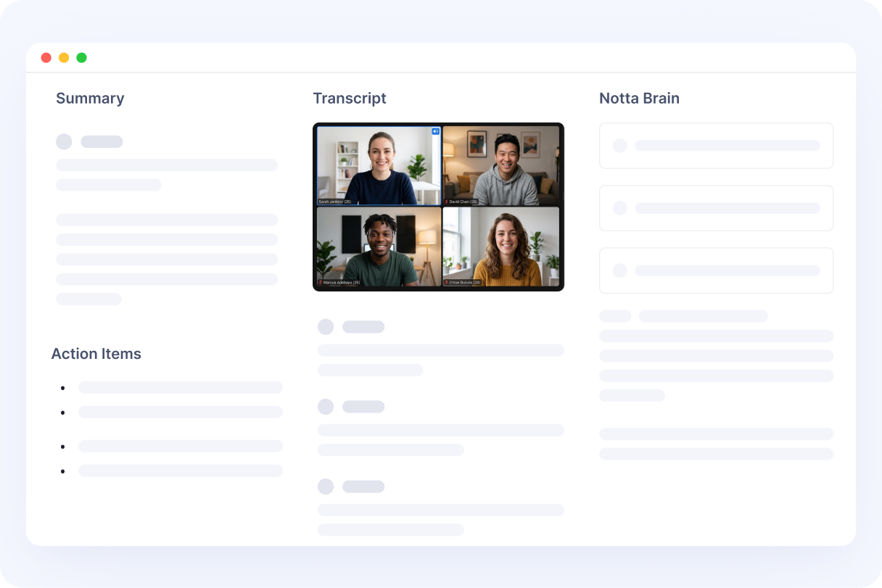Screen dimensions: 882x588
Task: Click the circle icon in second Notta Brain card
Action: (x=619, y=208)
